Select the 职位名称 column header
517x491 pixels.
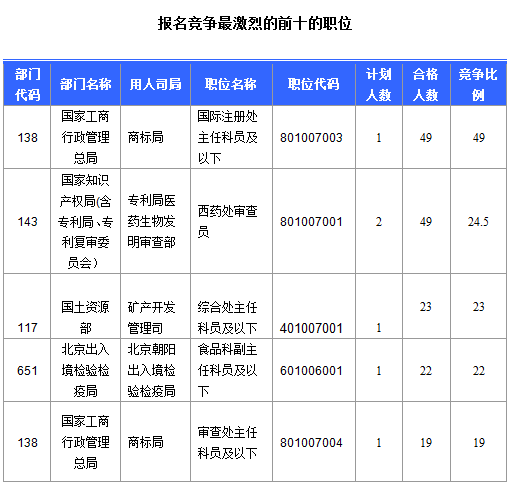pos(231,84)
